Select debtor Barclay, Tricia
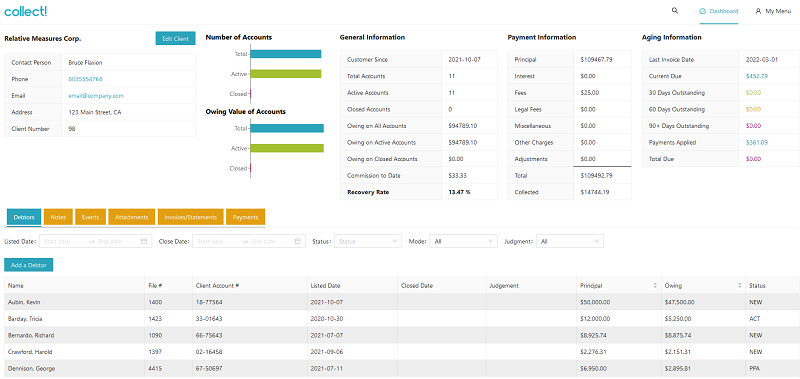Viewport: 800px width, 379px height. pos(25,319)
